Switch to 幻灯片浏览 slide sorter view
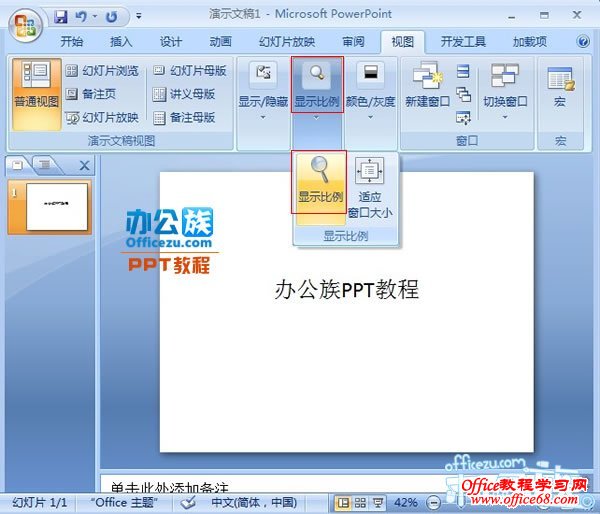This screenshot has width=600, height=514. click(x=102, y=71)
